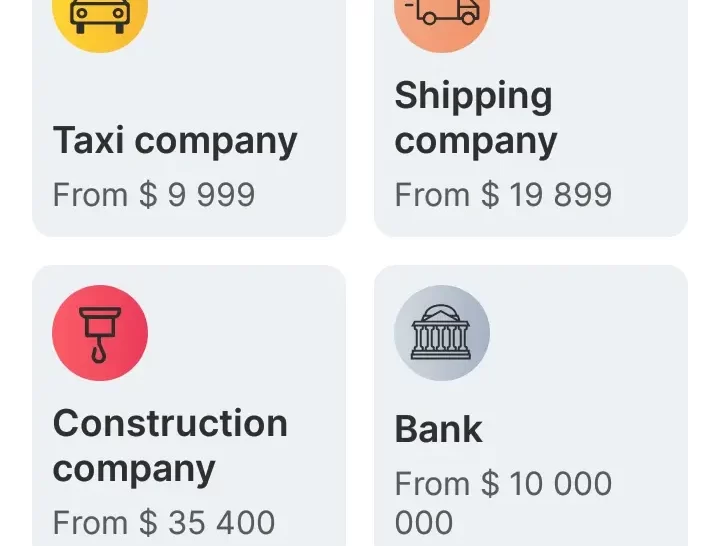Select the Construction company title
Screen dimensions: 720x546
pyautogui.click(x=170, y=446)
